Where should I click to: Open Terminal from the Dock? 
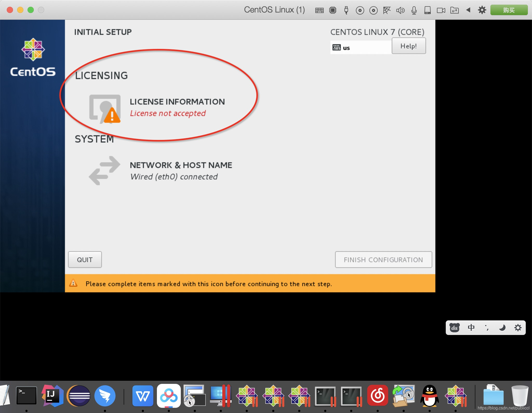click(26, 396)
